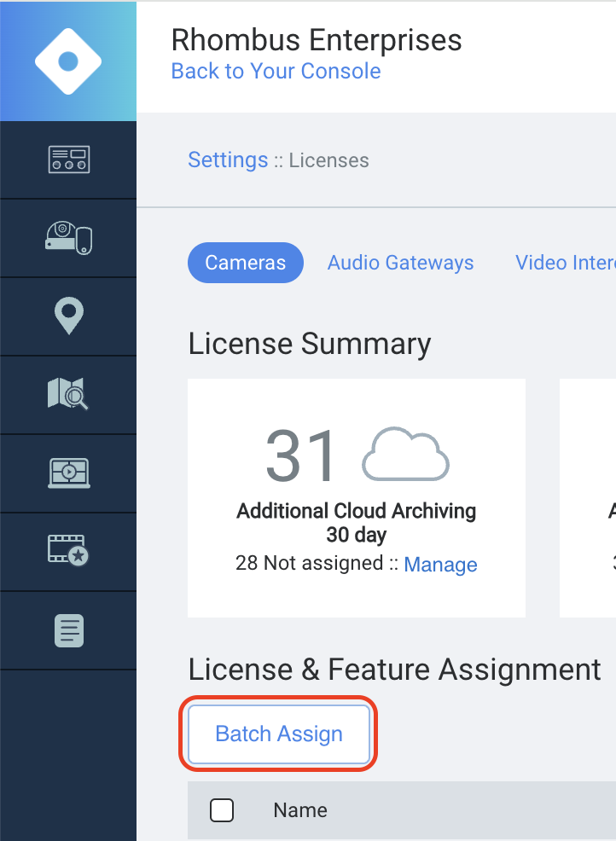
Task: Open the video wall laptop sidebar icon
Action: 69,473
